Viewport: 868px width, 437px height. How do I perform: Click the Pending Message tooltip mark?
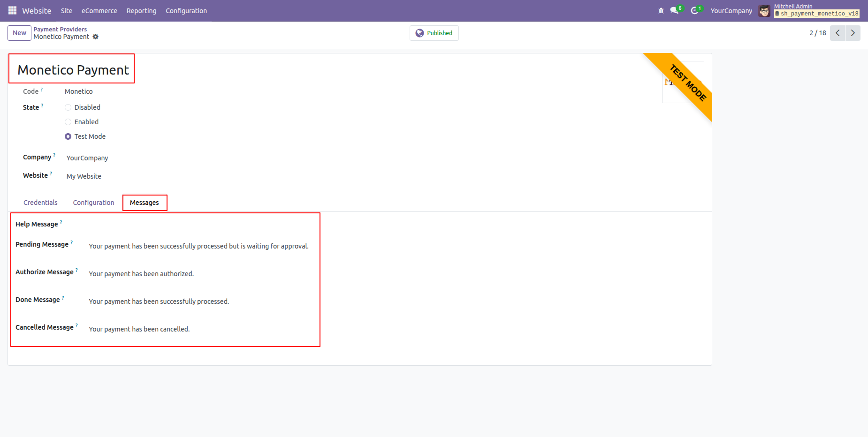tap(71, 242)
